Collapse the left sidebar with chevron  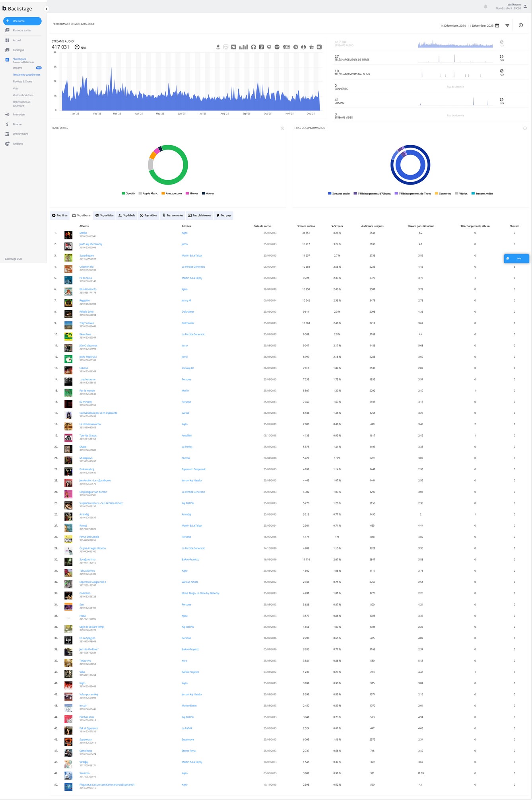click(x=46, y=9)
